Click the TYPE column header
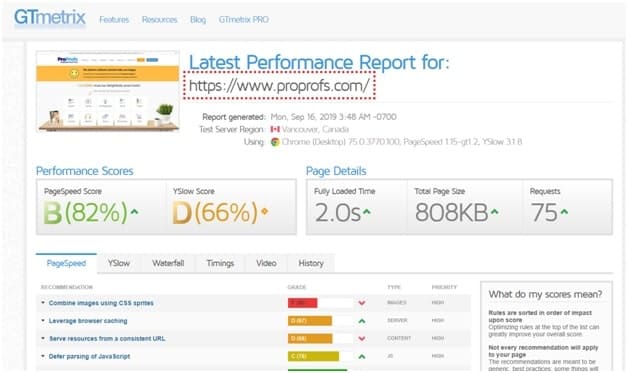 point(394,287)
